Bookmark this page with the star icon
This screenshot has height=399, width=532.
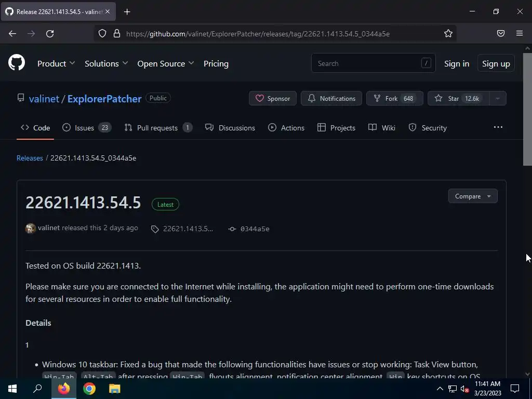point(448,34)
